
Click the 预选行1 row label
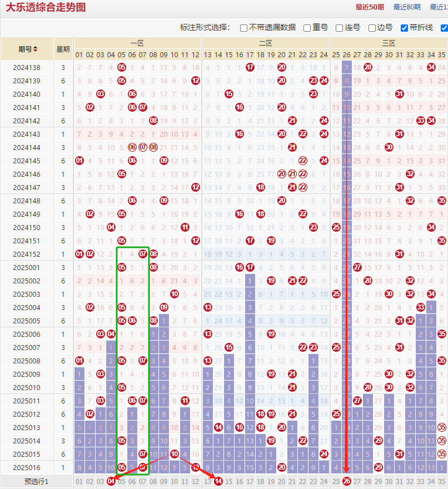[x=36, y=481]
